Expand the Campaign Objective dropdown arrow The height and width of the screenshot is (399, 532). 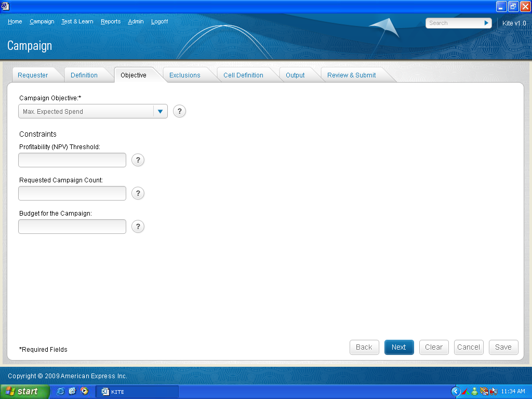point(160,111)
